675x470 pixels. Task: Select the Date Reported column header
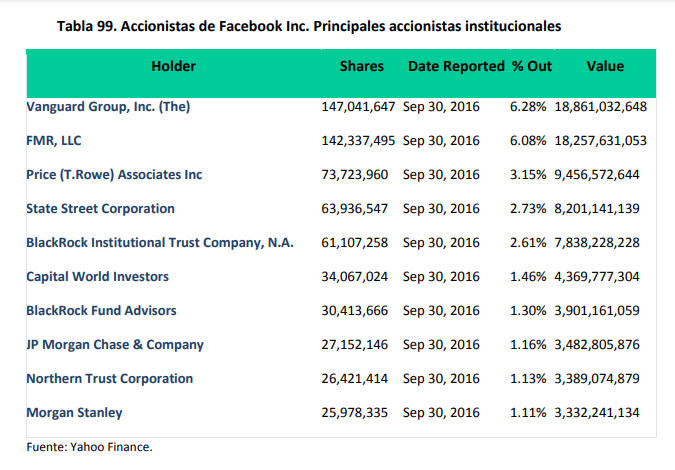[x=455, y=67]
